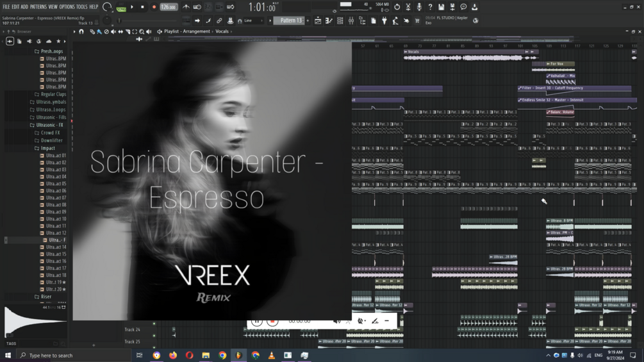This screenshot has height=362, width=644.
Task: Open help with question mark icon
Action: (430, 7)
